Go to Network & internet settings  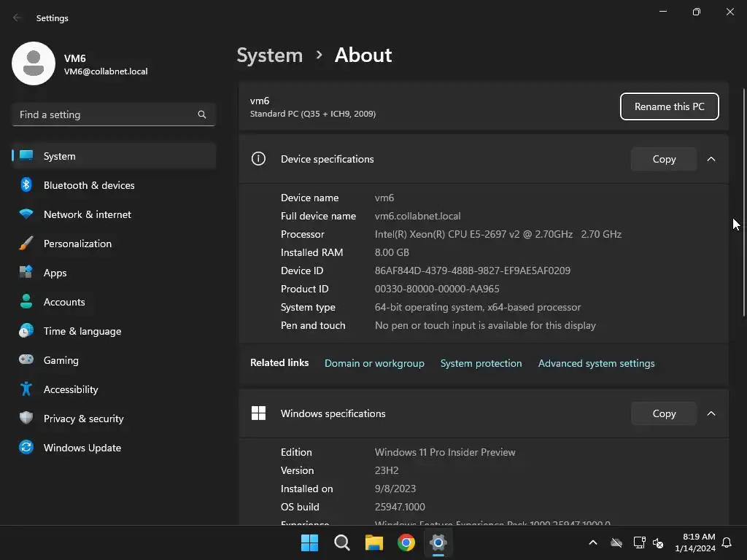114,214
